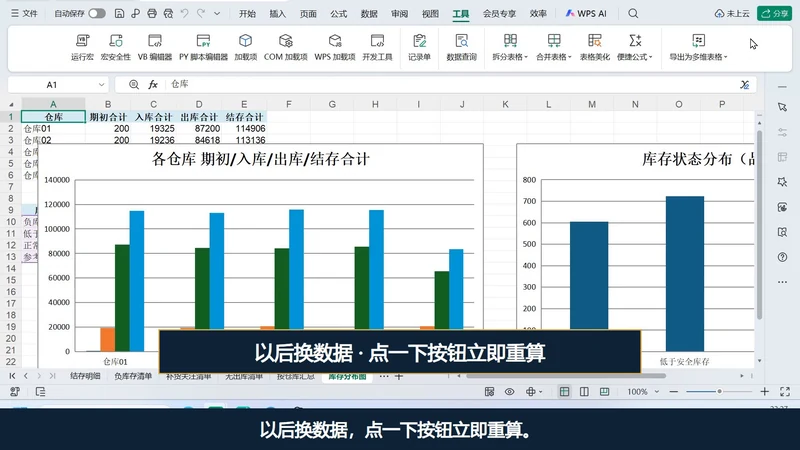Image resolution: width=800 pixels, height=450 pixels.
Task: Open the search magnifier in title bar
Action: [633, 14]
